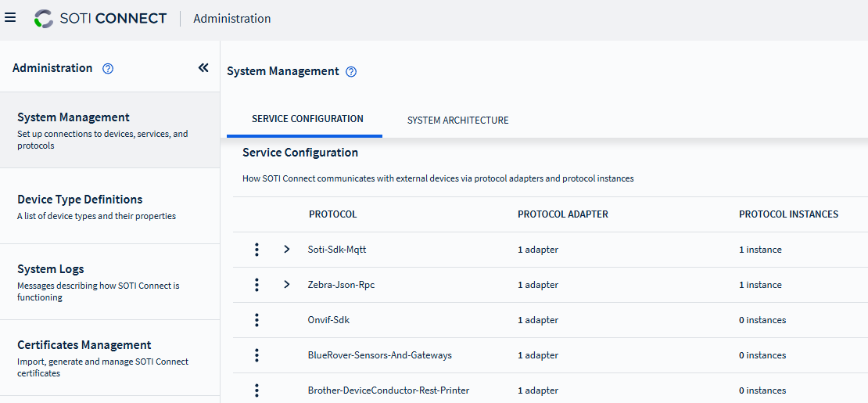The image size is (868, 403).
Task: Open kebab menu for BlueRover-Sensors-And-Gateways row
Action: [x=256, y=355]
